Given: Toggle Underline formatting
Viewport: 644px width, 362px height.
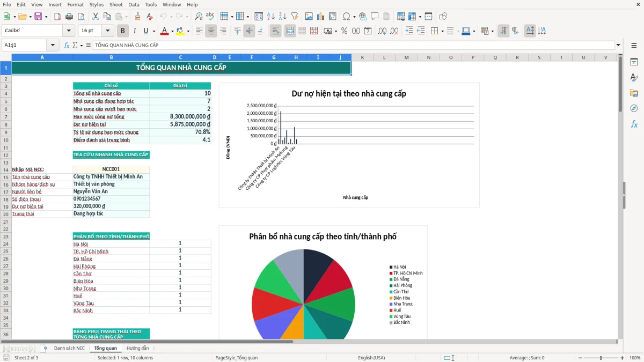Looking at the screenshot, I should [x=146, y=31].
